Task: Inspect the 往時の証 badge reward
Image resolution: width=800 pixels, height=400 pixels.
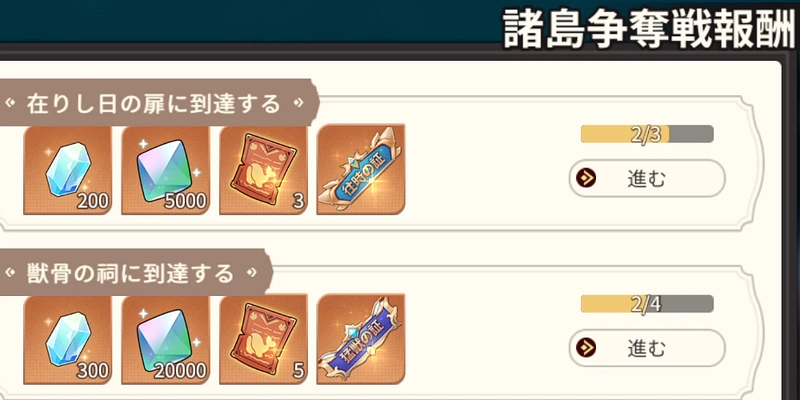Action: (361, 170)
